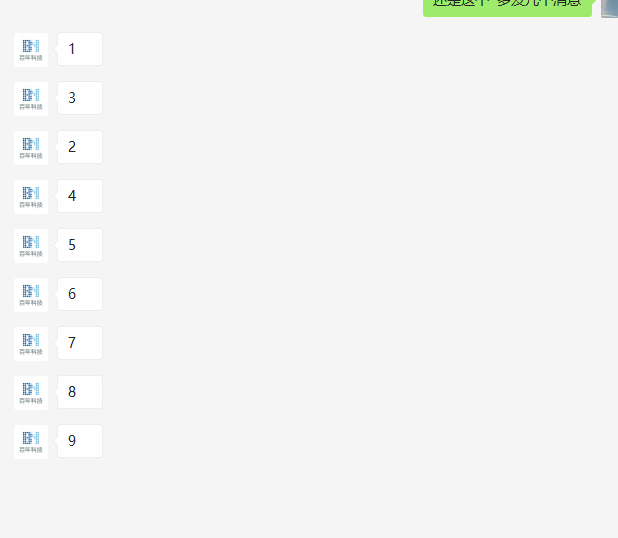
Task: Click the avatar beside message 6
Action: click(31, 295)
